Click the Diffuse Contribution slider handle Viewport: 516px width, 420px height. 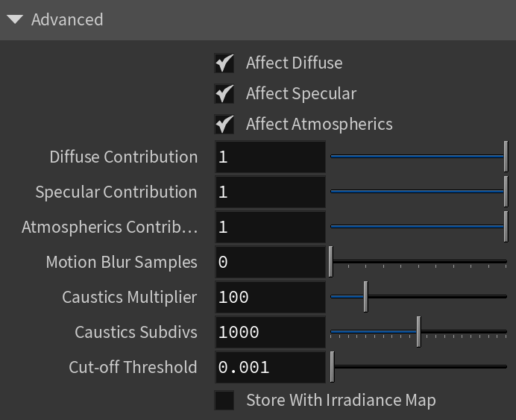[x=506, y=157]
